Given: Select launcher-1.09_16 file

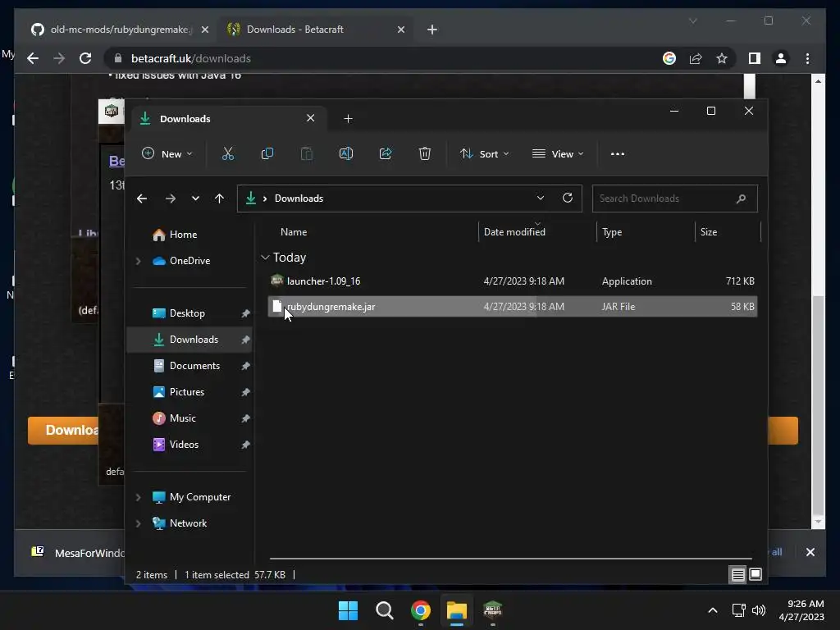Looking at the screenshot, I should click(x=512, y=281).
